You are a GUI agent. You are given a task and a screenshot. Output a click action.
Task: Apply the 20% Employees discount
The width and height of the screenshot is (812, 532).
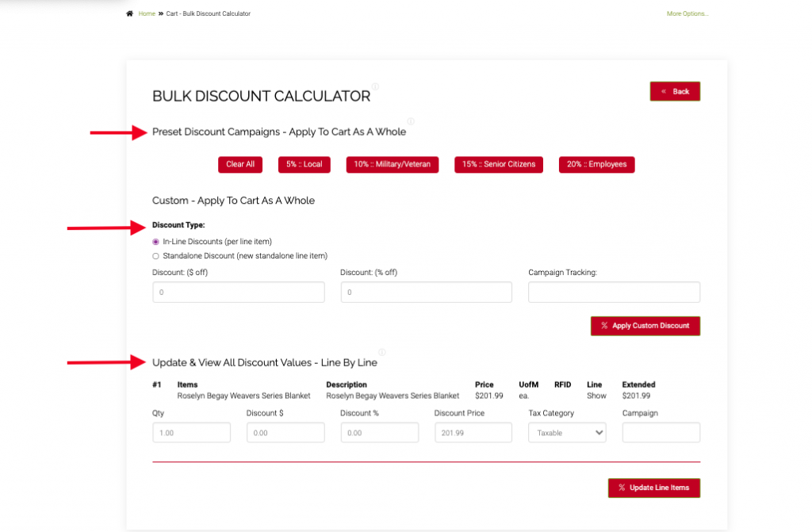coord(596,164)
